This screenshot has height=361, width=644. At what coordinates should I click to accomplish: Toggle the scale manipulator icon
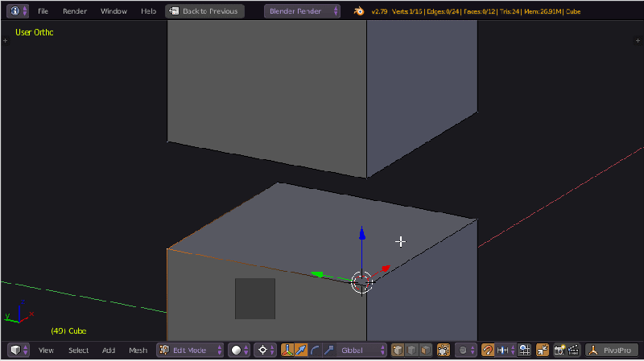pyautogui.click(x=329, y=350)
